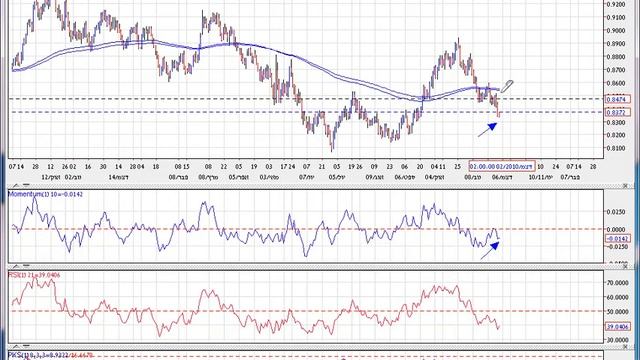
Task: Select the PKS indicator title text
Action: pos(51,356)
